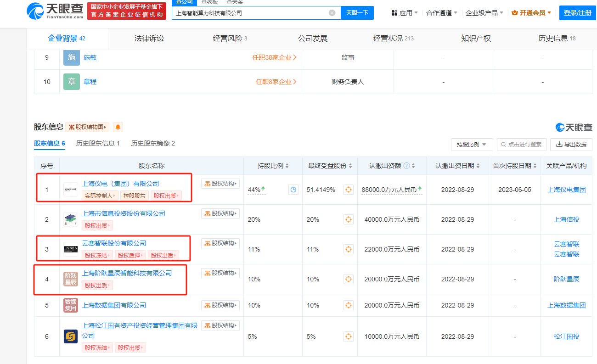Click the target icon in 上海松江国有资产 row
597x364 pixels.
(x=349, y=336)
